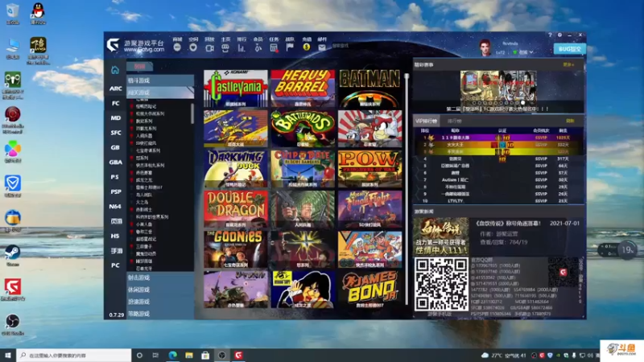This screenshot has width=644, height=362.
Task: Switch to the SFC platform tab
Action: [x=115, y=133]
